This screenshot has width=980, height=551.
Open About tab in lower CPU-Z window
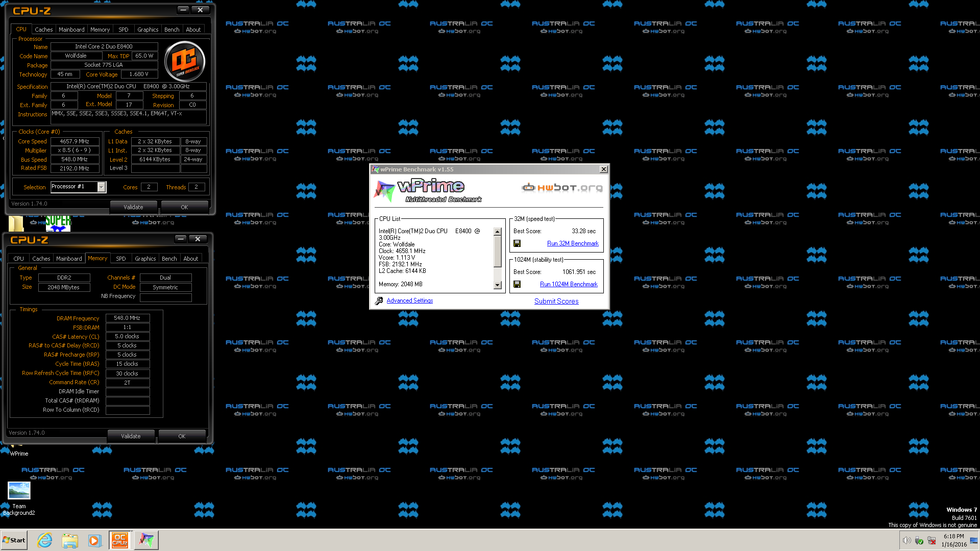pos(191,259)
